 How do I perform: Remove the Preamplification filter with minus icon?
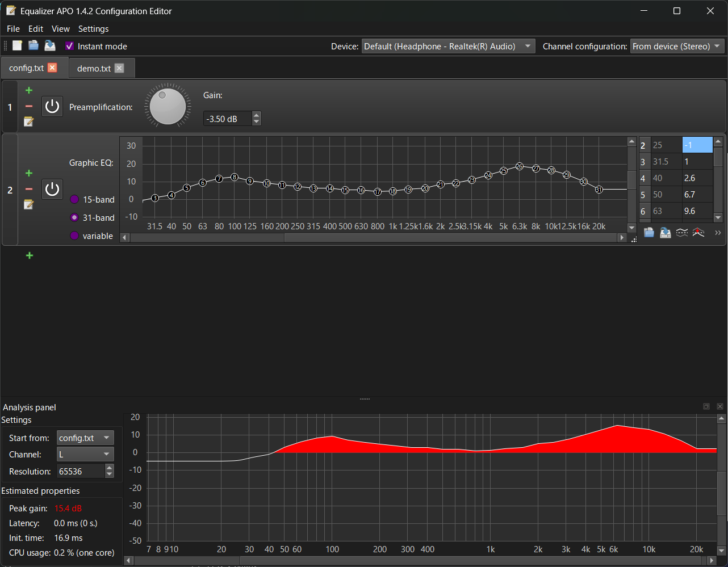pyautogui.click(x=29, y=106)
